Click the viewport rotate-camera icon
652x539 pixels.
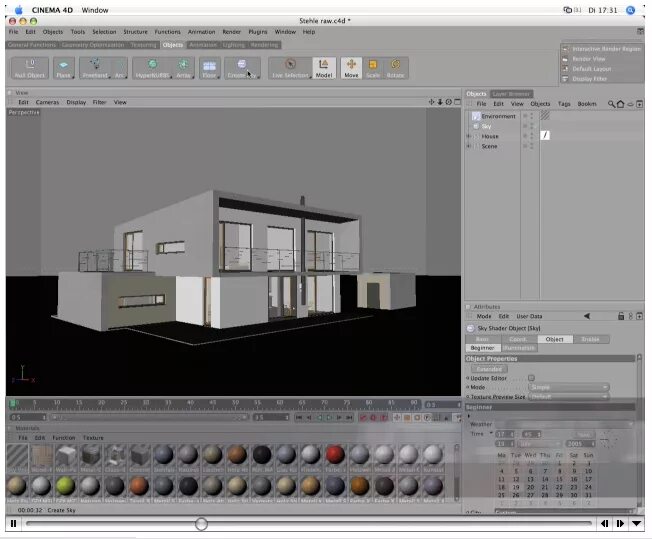pyautogui.click(x=448, y=102)
